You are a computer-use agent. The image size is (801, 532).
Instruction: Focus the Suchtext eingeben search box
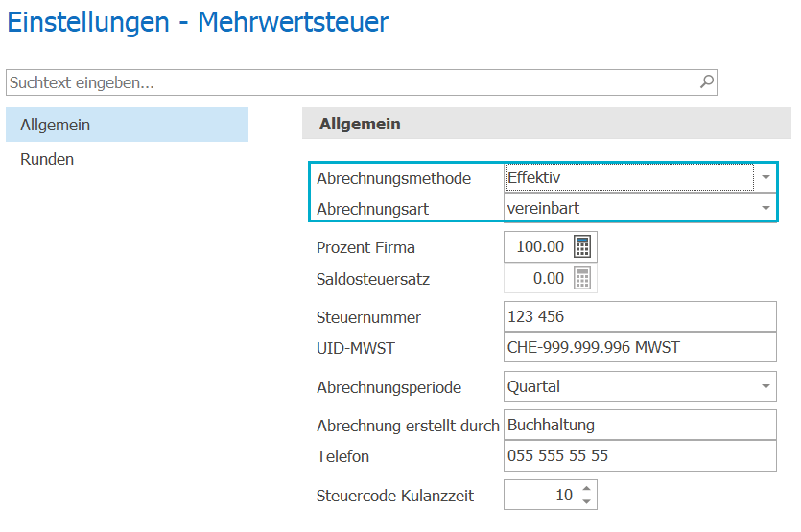point(361,82)
